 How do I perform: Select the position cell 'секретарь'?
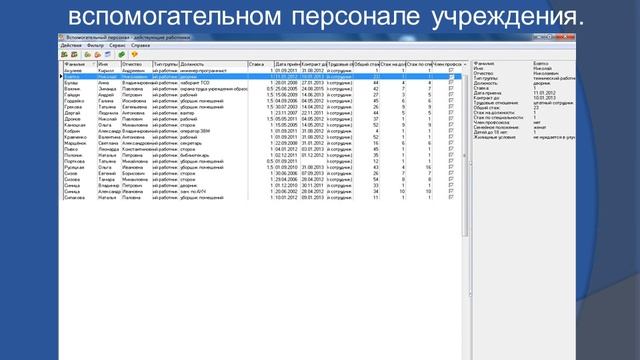click(x=213, y=143)
